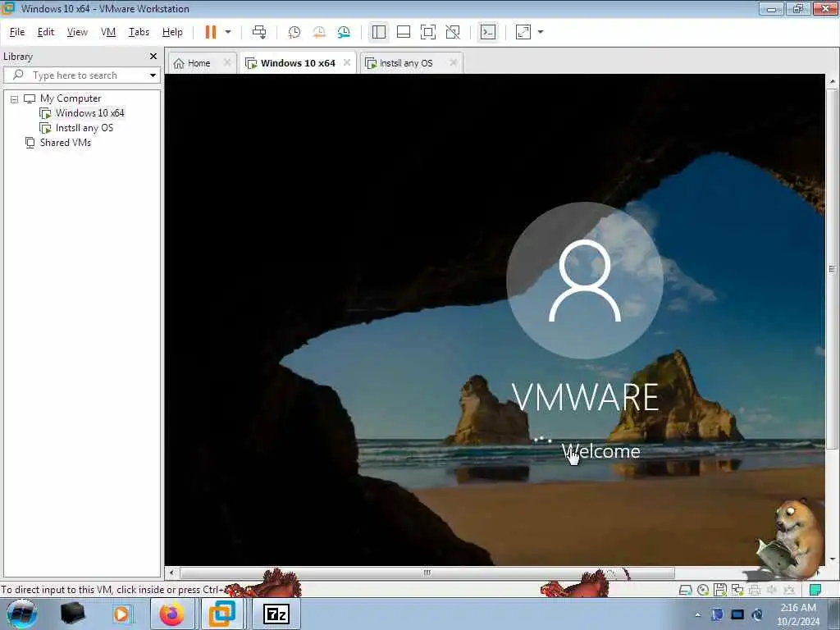
Task: Open the snapshot manager
Action: tap(344, 32)
